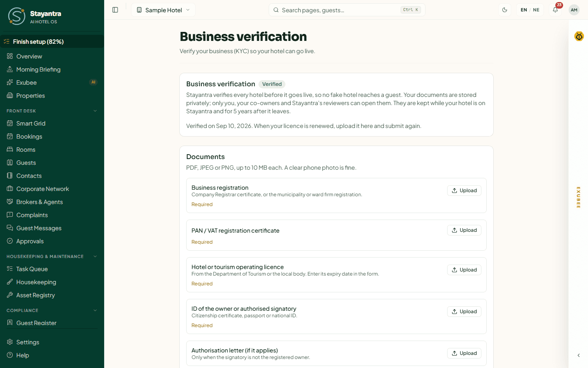This screenshot has height=368, width=588.
Task: Open the Sample Hotel property dropdown
Action: click(163, 10)
